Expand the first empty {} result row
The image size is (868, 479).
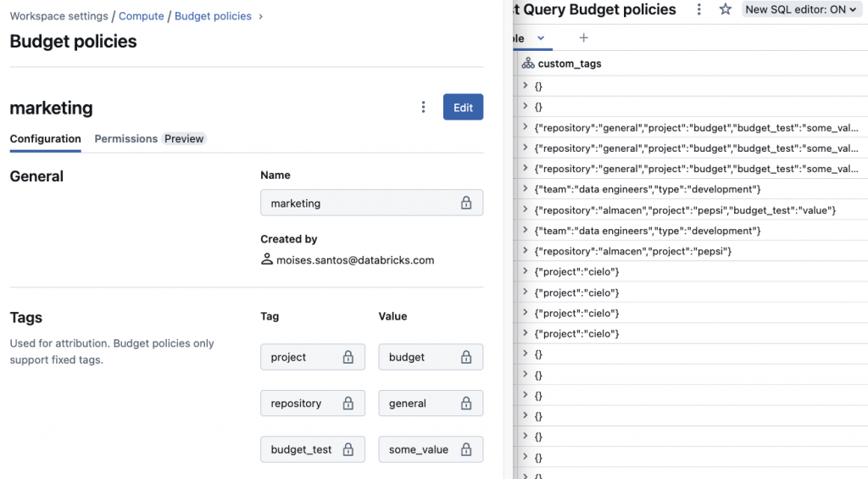(526, 86)
